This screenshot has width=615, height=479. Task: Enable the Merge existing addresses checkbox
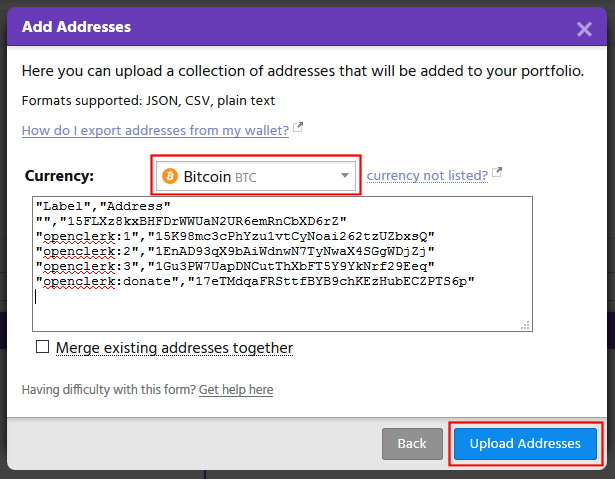point(42,347)
